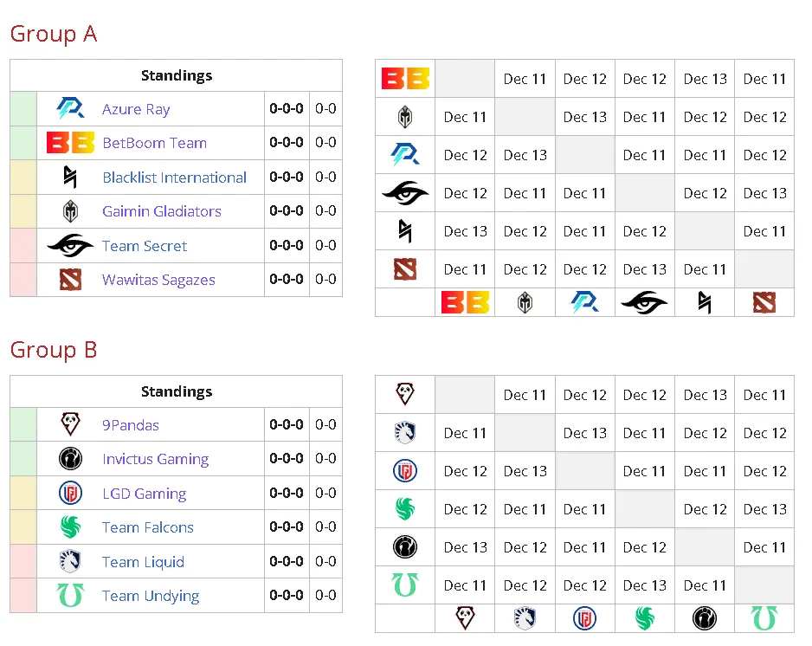The height and width of the screenshot is (646, 812).
Task: Click the BetBoom Team logo in Group A standings
Action: pos(70,143)
